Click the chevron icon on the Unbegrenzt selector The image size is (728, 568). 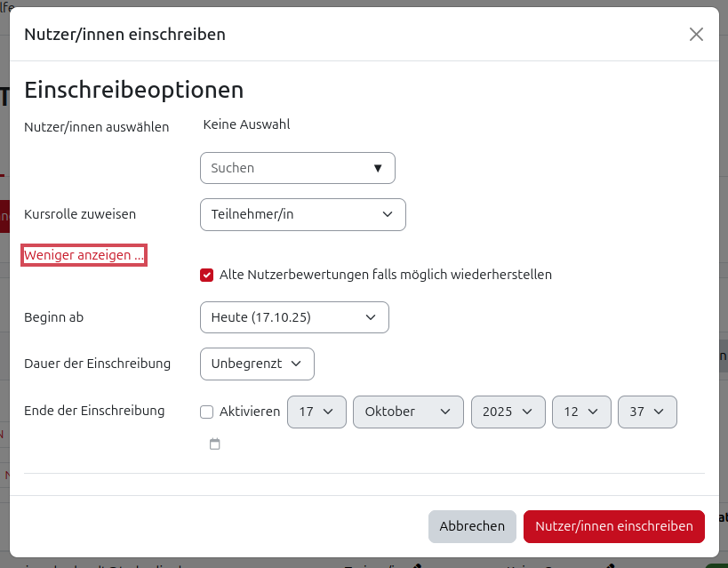tap(298, 364)
